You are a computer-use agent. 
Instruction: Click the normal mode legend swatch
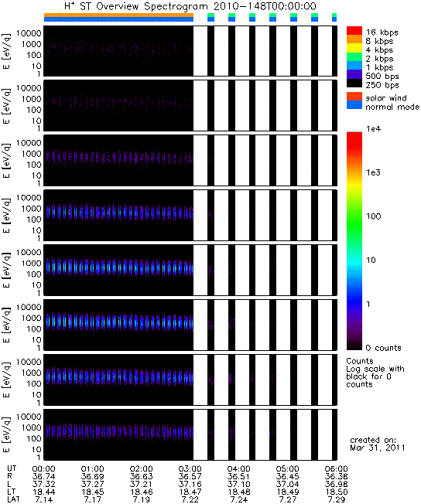(354, 105)
